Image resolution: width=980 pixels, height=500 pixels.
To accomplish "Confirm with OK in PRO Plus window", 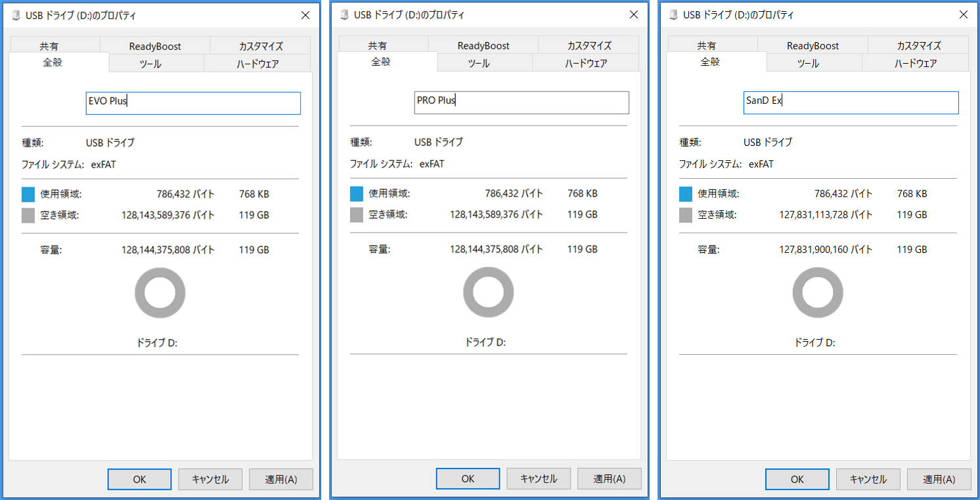I will (x=468, y=479).
